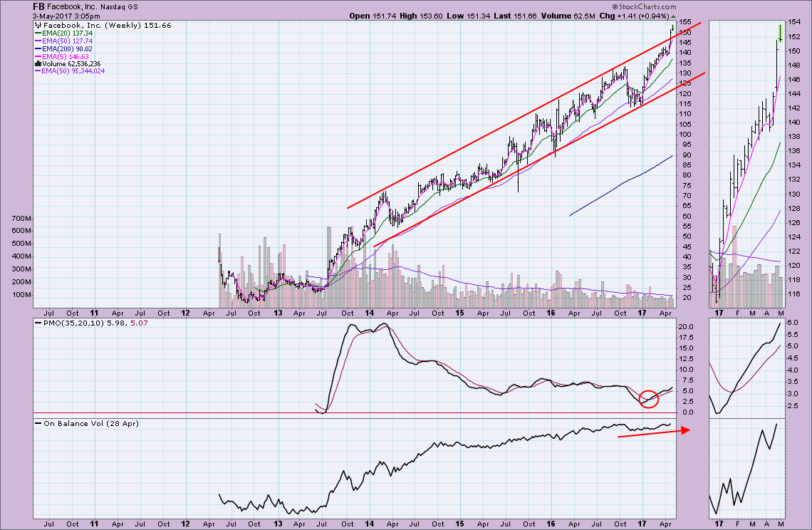Click the FB ticker symbol in the header
The image size is (812, 530).
pyautogui.click(x=40, y=6)
